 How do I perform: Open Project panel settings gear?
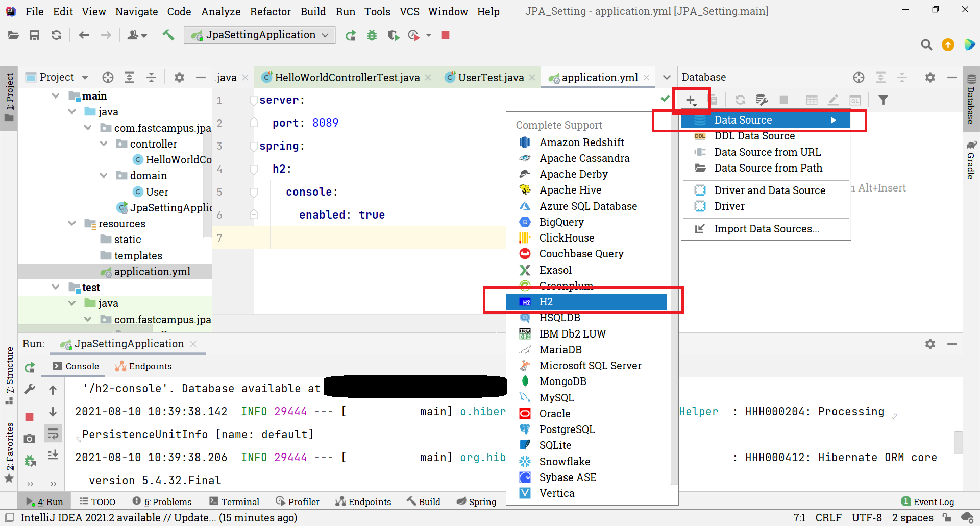point(179,77)
